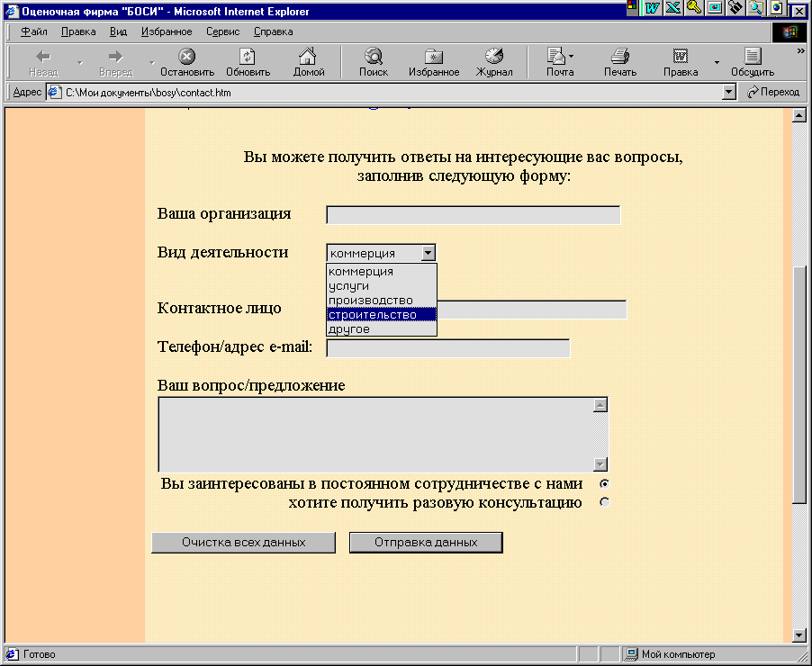Click the textarea scrollbar down arrow
The height and width of the screenshot is (666, 812).
[600, 464]
